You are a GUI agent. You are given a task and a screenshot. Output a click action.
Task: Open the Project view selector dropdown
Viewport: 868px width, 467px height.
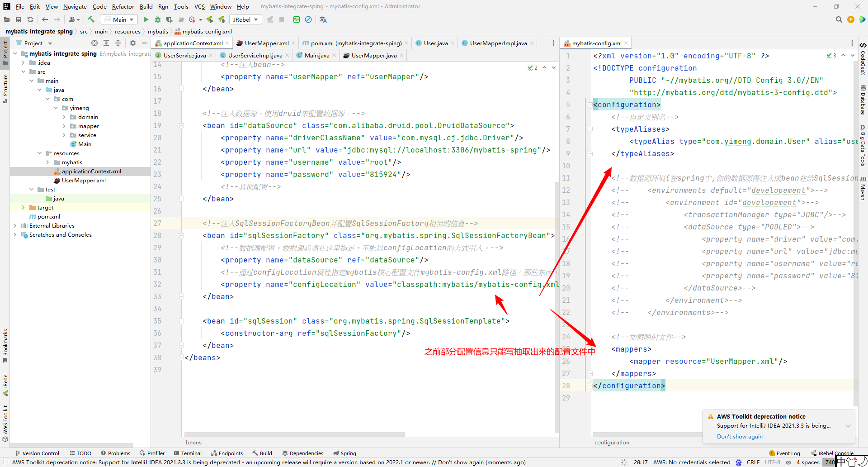[x=34, y=43]
